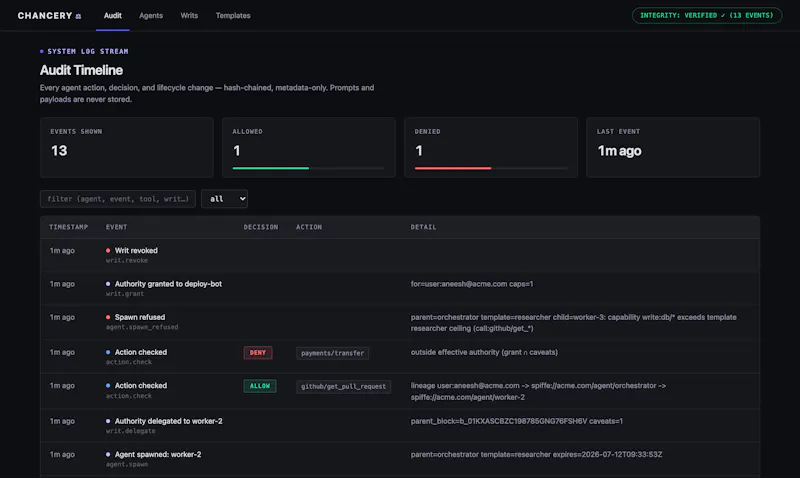Click the SYSTEM LOG STREAM label
Screen dimensions: 800x478
(x=88, y=51)
